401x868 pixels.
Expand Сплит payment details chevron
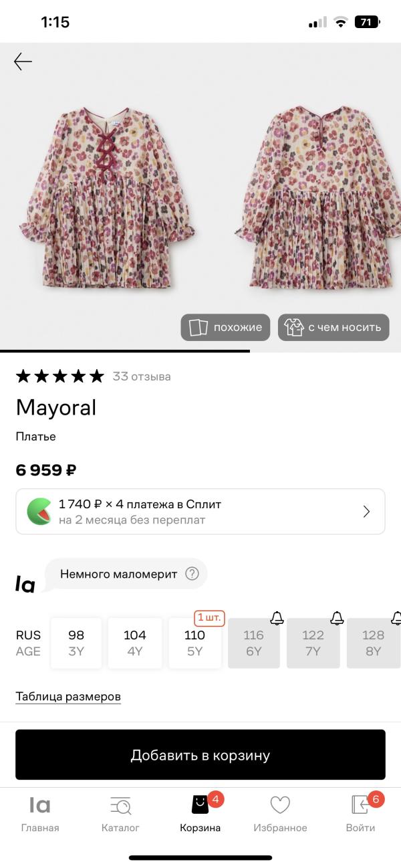tap(366, 512)
